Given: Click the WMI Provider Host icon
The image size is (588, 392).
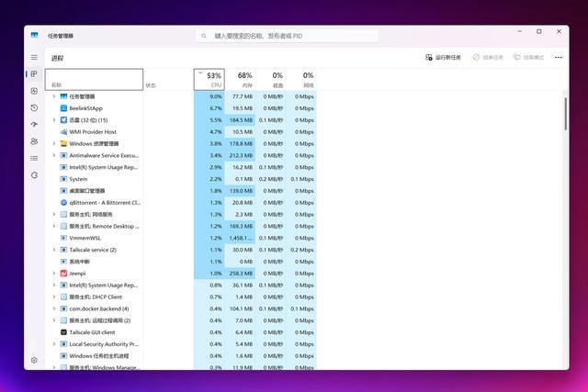Looking at the screenshot, I should pos(63,132).
